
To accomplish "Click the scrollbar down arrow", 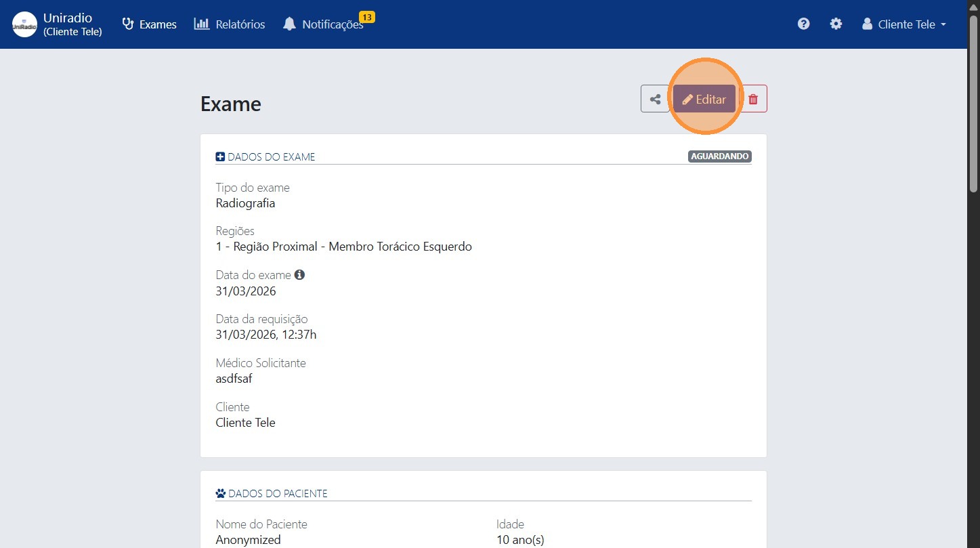I will click(x=973, y=542).
